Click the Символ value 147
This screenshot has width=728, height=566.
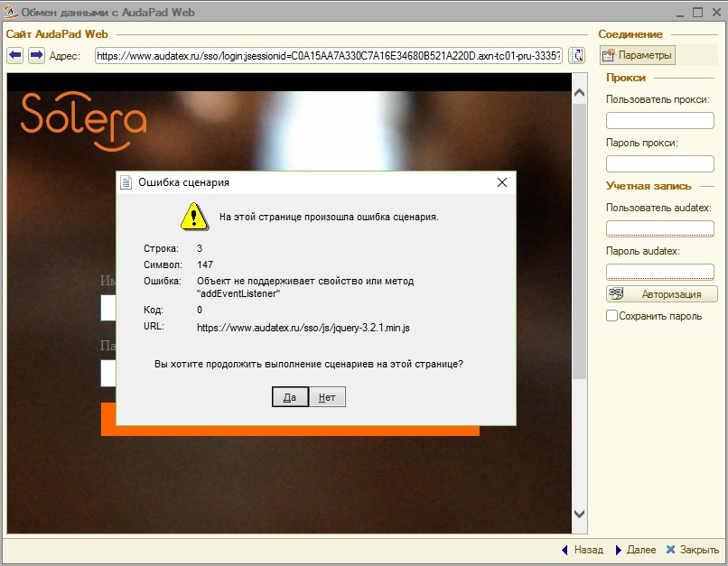(x=205, y=264)
